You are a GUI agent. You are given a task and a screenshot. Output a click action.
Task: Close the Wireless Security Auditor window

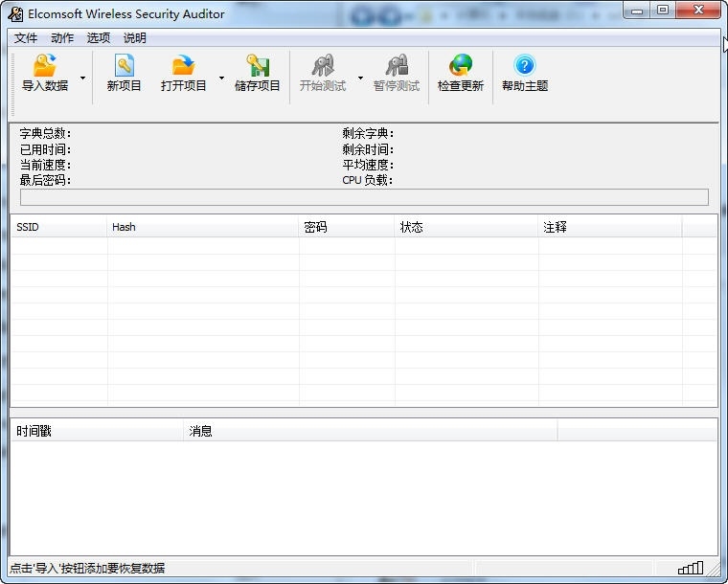698,11
